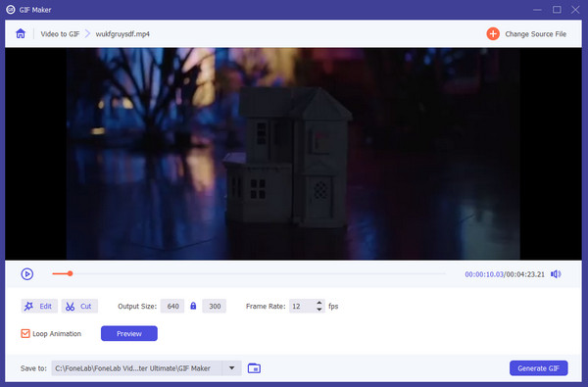
Task: Click the orange plus Change Source icon
Action: click(x=493, y=33)
